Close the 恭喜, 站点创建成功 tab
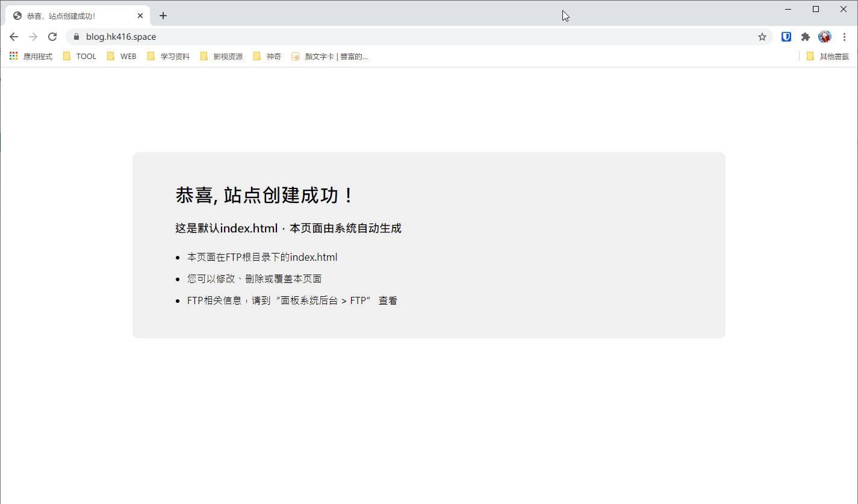Viewport: 858px width, 504px height. [x=140, y=16]
